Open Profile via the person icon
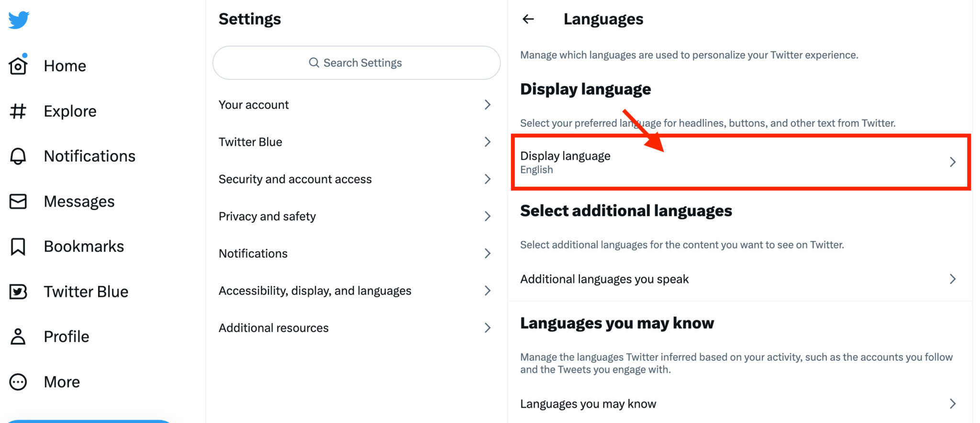This screenshot has height=423, width=980. [x=18, y=336]
